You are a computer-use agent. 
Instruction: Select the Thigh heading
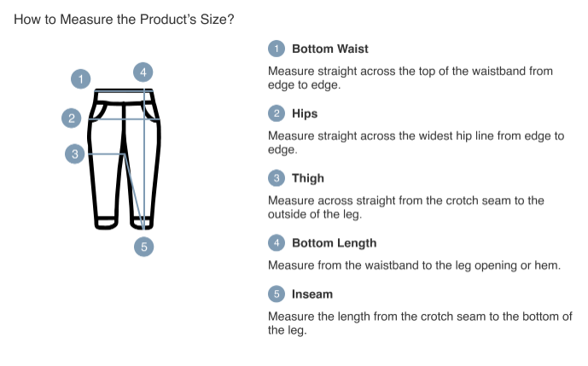click(308, 178)
